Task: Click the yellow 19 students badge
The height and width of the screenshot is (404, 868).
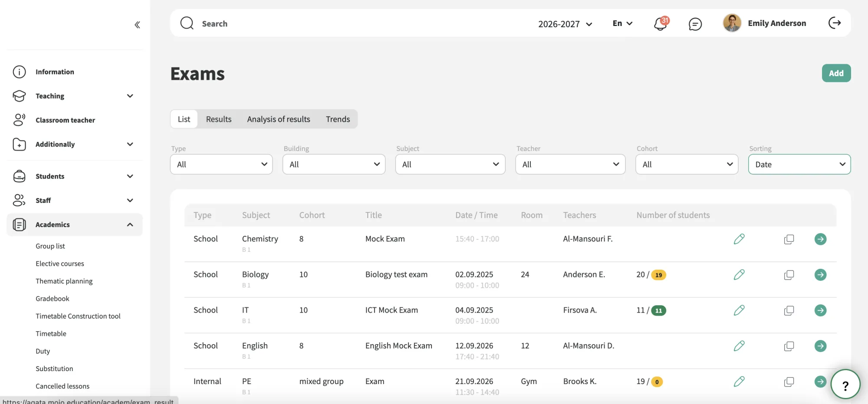Action: coord(658,275)
